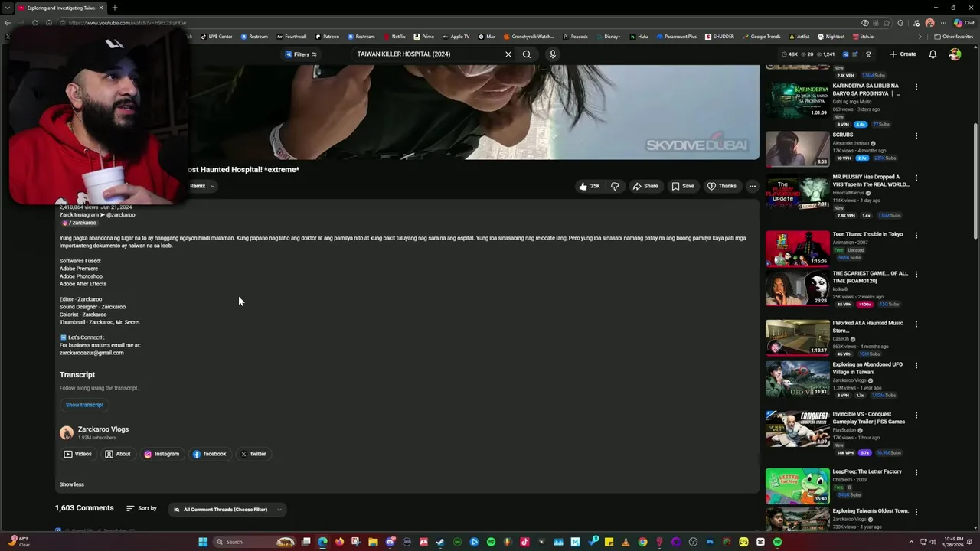This screenshot has width=980, height=551.
Task: Open the Hulu bookmark
Action: pyautogui.click(x=639, y=37)
